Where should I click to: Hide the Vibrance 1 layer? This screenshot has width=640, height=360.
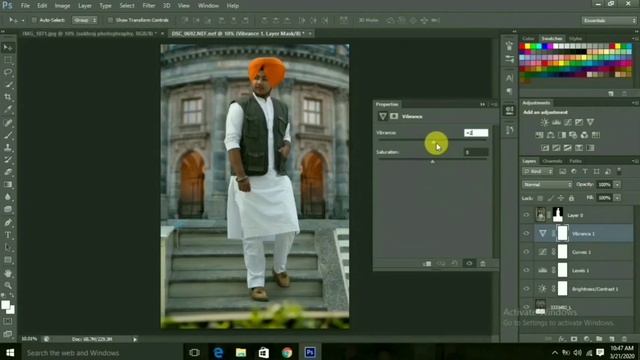[x=526, y=233]
